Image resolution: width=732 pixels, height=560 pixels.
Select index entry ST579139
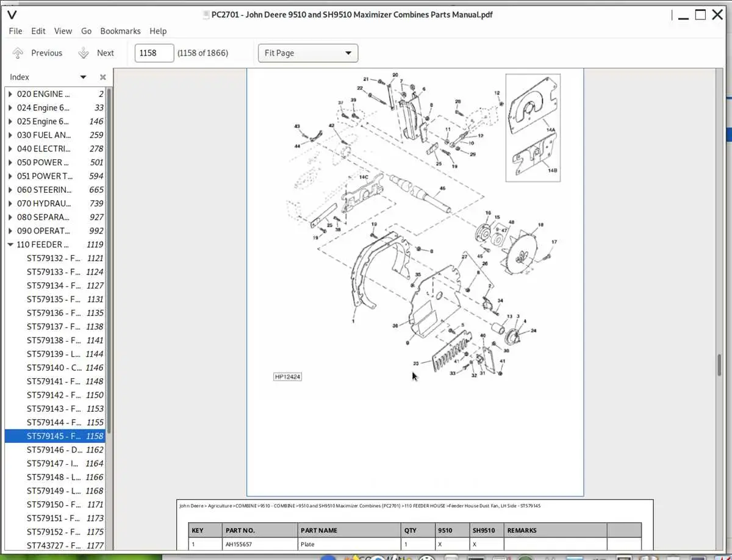pos(55,354)
